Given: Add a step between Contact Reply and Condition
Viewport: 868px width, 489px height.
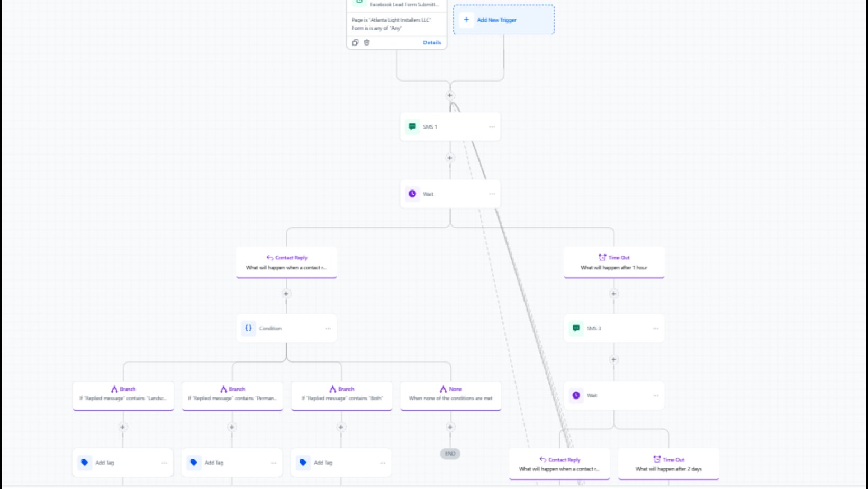Looking at the screenshot, I should coord(286,294).
